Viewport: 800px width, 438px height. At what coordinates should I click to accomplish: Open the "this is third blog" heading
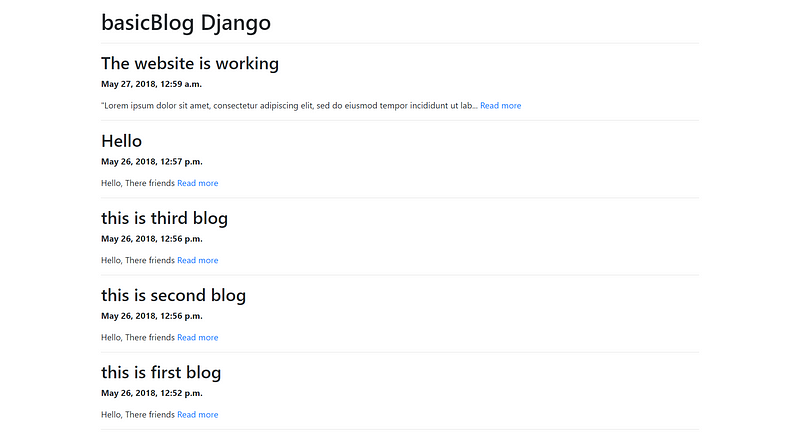[164, 218]
